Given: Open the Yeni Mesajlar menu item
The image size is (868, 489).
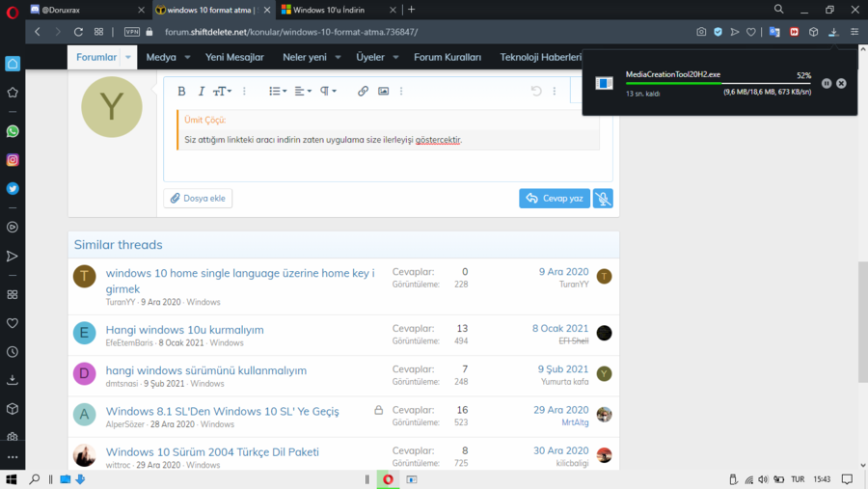Looking at the screenshot, I should pyautogui.click(x=234, y=57).
